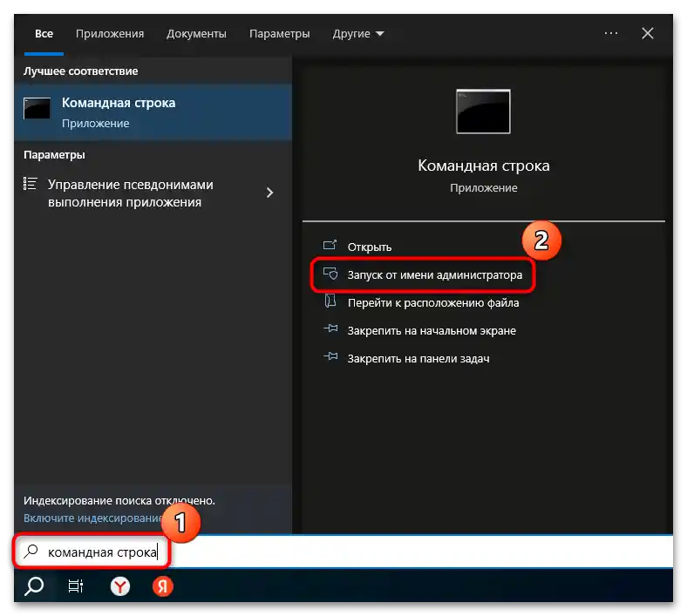Click the pin icon for начальном экране
This screenshot has width=687, height=616.
330,328
